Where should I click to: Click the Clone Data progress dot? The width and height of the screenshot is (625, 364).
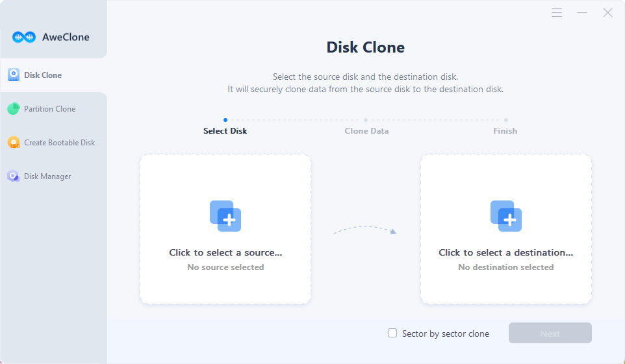[366, 120]
